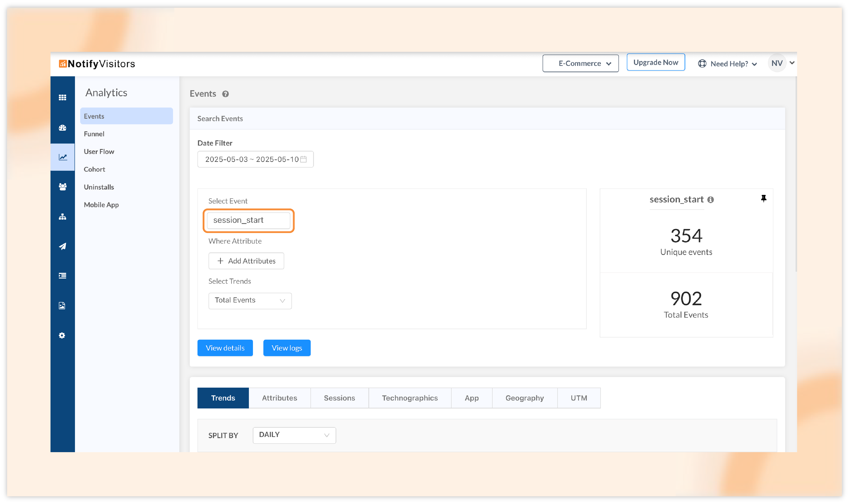
Task: Click the Add Attributes button
Action: point(246,261)
